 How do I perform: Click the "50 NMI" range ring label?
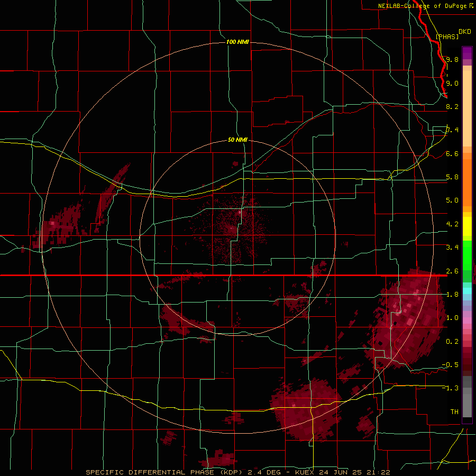237,140
